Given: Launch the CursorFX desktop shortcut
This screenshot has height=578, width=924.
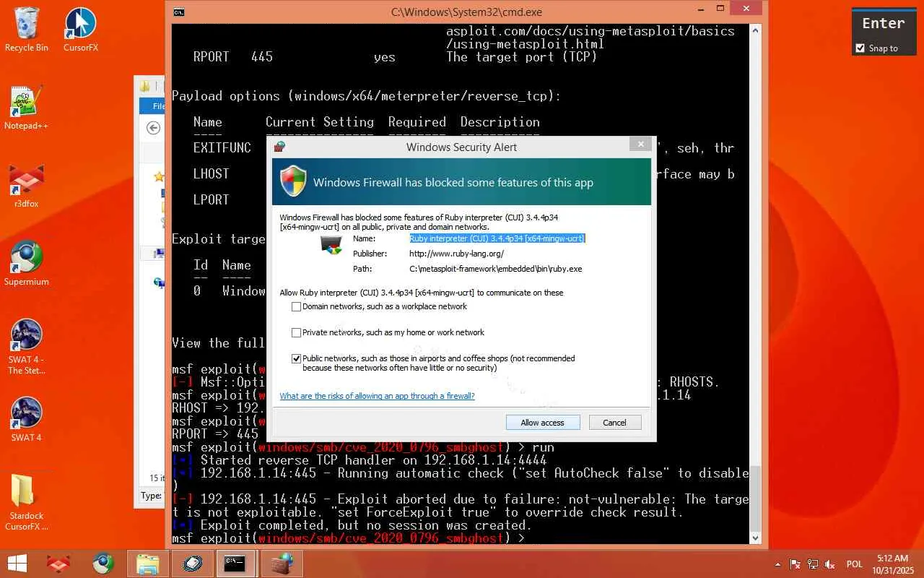Looking at the screenshot, I should tap(80, 29).
